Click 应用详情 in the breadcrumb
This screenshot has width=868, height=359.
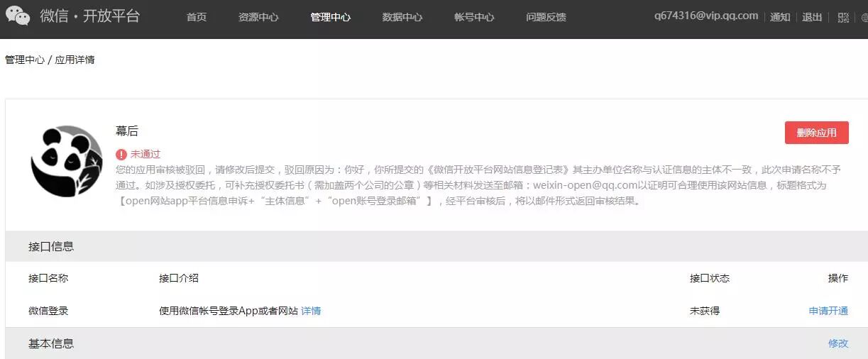click(75, 60)
